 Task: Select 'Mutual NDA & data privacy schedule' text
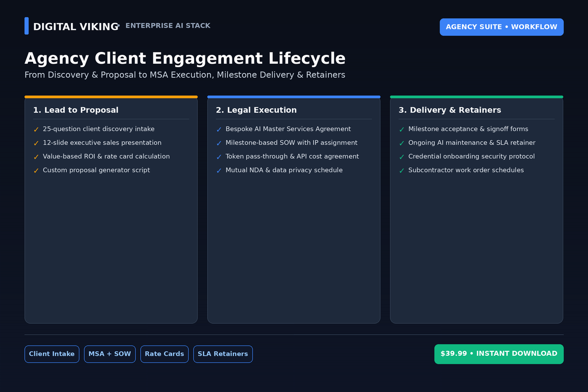[x=284, y=171]
